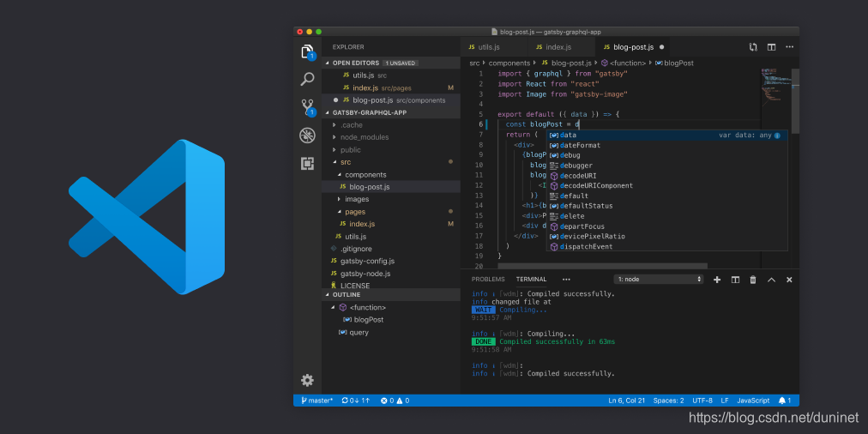Open notifications bell in status bar
This screenshot has width=868, height=434.
(x=785, y=401)
